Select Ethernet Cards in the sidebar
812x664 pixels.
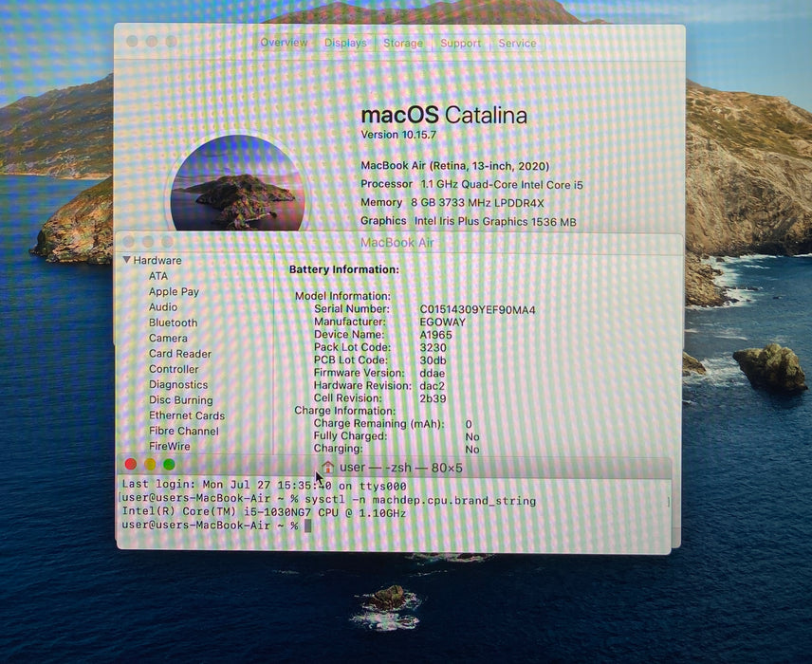[x=187, y=415]
